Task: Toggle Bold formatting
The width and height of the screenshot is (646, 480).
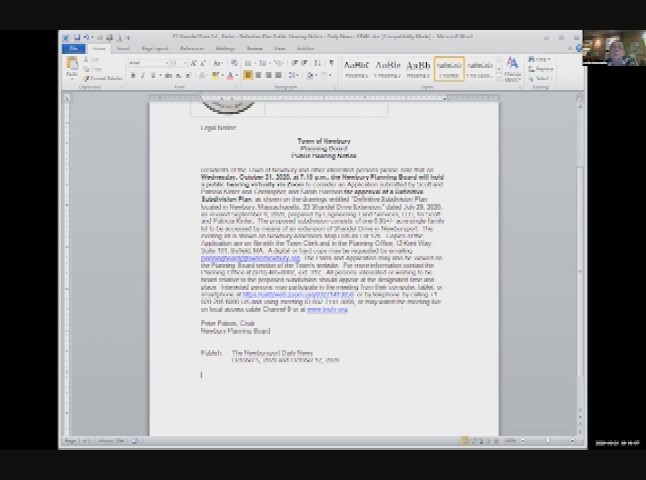Action: pos(133,75)
